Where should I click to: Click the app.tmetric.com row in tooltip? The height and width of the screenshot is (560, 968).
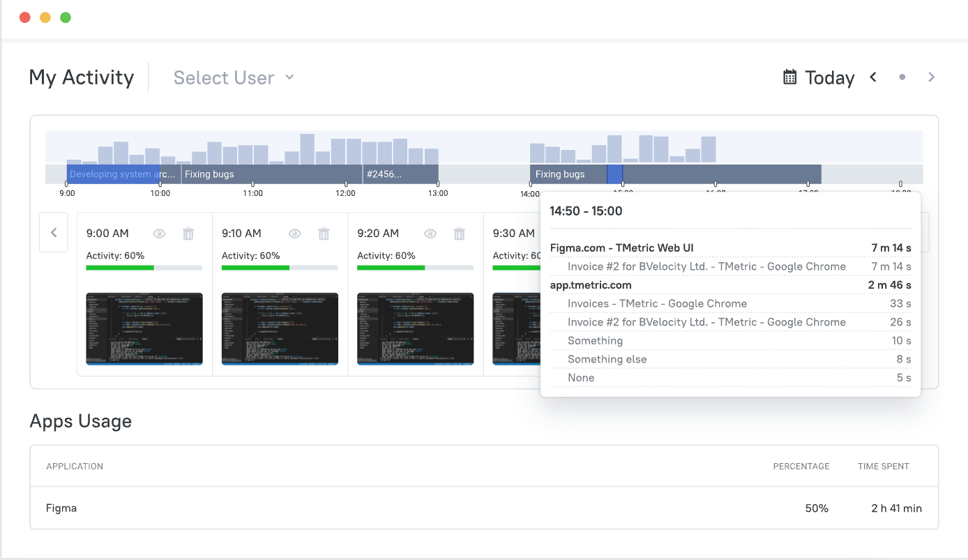click(730, 285)
